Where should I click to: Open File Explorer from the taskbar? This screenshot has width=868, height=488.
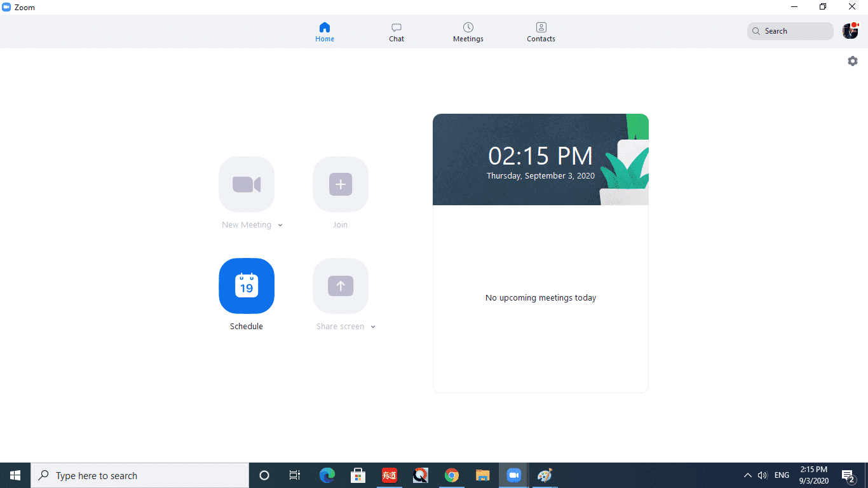tap(483, 475)
